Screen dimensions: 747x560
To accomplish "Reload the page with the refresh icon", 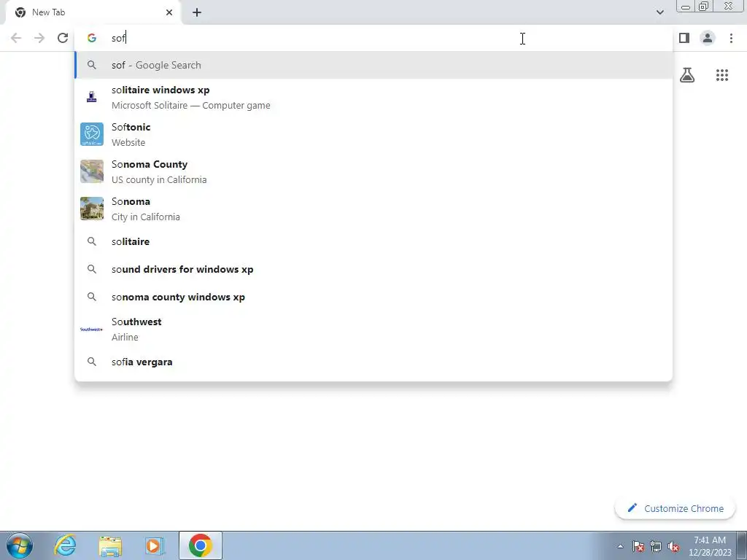I will [x=63, y=38].
